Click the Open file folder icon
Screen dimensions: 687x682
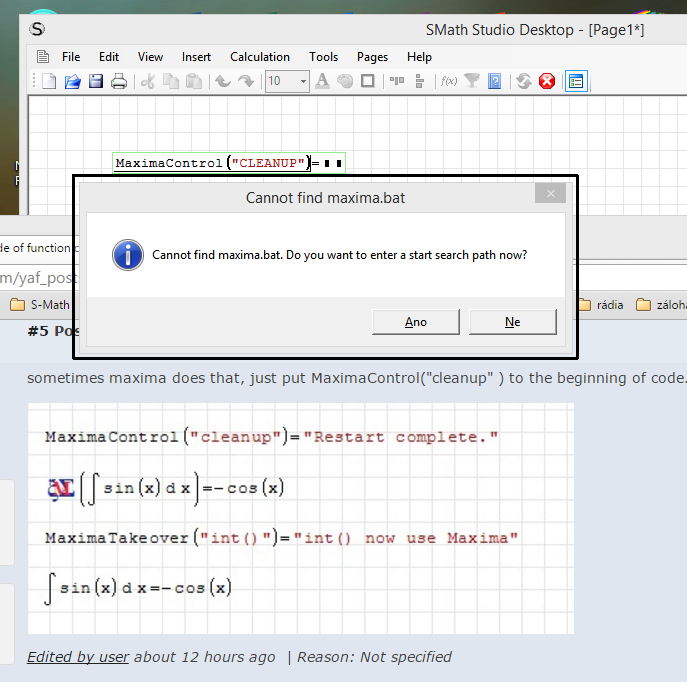(x=72, y=82)
